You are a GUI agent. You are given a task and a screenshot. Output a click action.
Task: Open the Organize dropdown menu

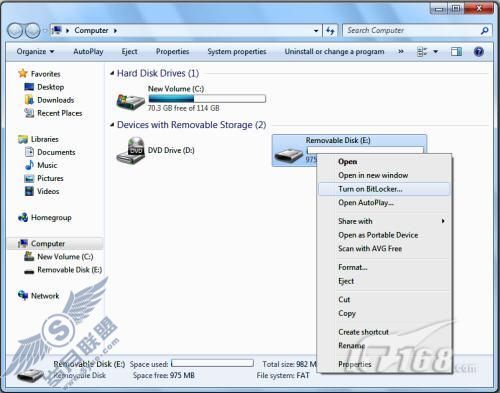(x=35, y=52)
